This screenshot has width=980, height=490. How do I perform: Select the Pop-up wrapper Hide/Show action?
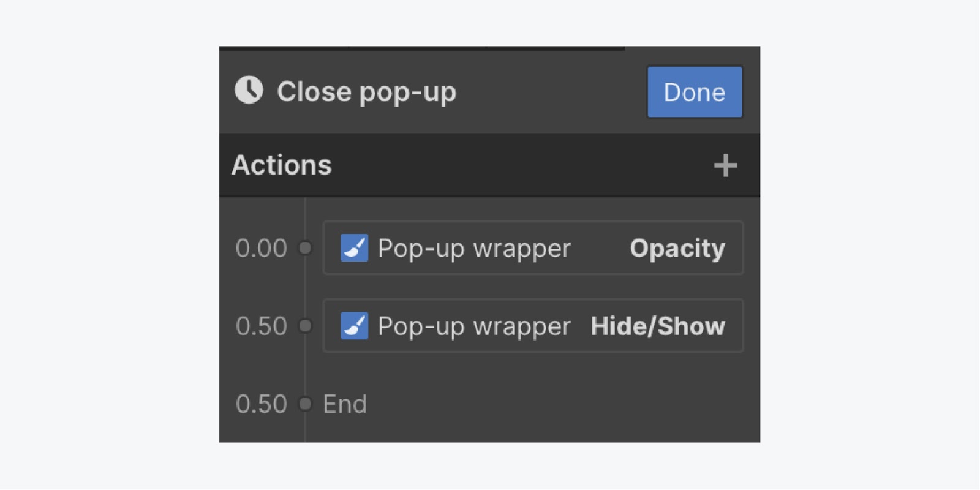pyautogui.click(x=533, y=325)
